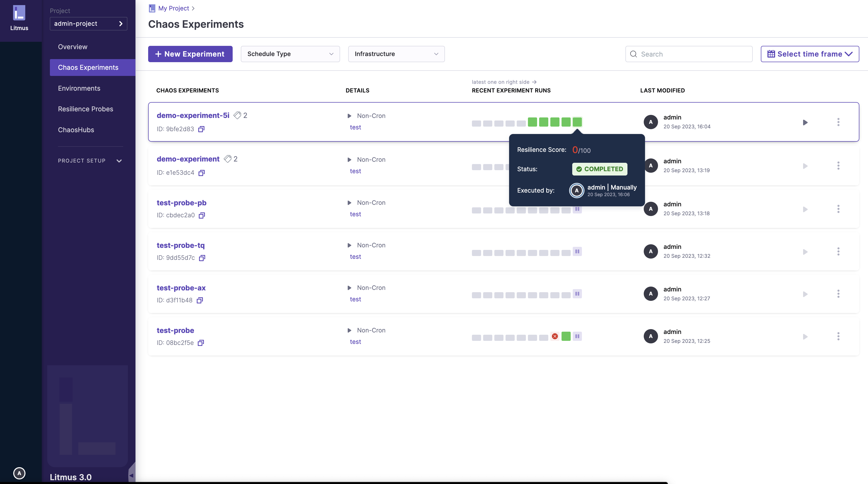The width and height of the screenshot is (868, 484).
Task: Click the queued run indicator for test-probe-ax
Action: (x=577, y=294)
